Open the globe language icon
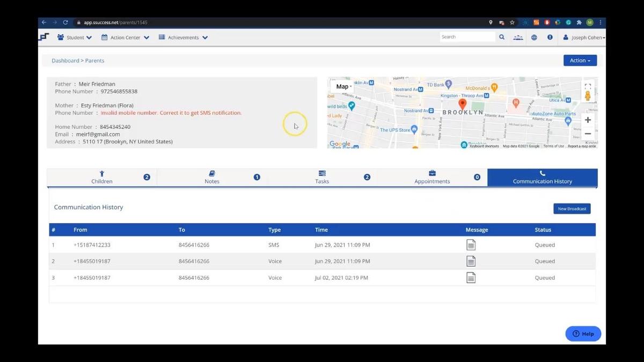The height and width of the screenshot is (362, 644). 534,38
